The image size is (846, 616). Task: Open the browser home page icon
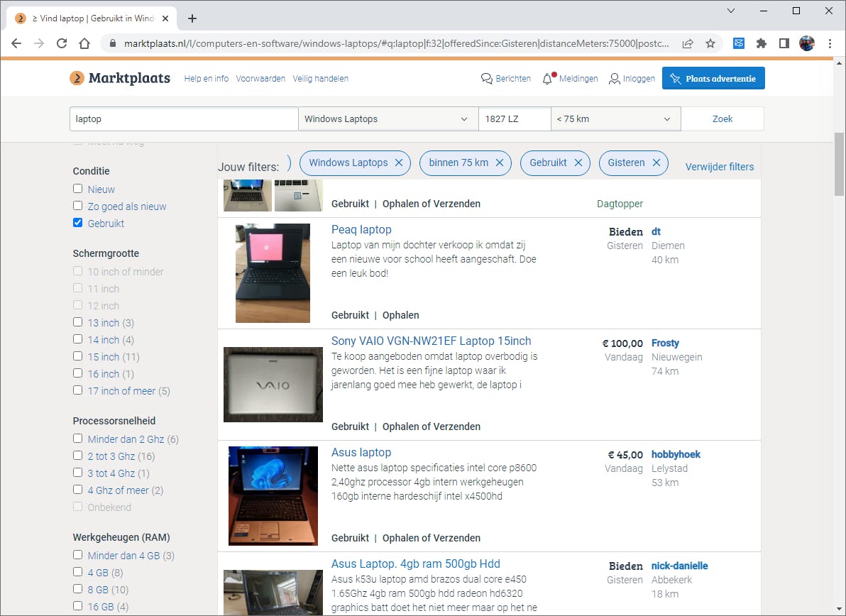[x=84, y=43]
